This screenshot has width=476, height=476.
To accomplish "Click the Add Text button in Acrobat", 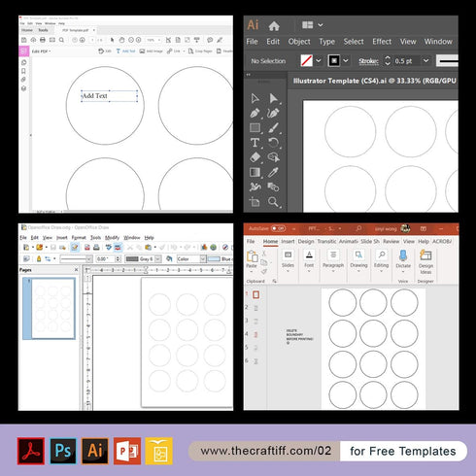I will coord(125,51).
